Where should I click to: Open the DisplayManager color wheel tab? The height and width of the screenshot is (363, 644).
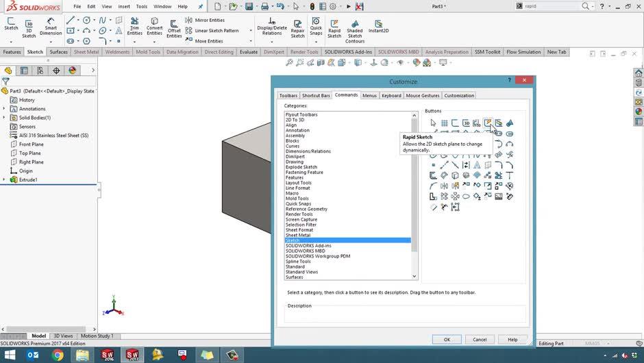click(73, 71)
